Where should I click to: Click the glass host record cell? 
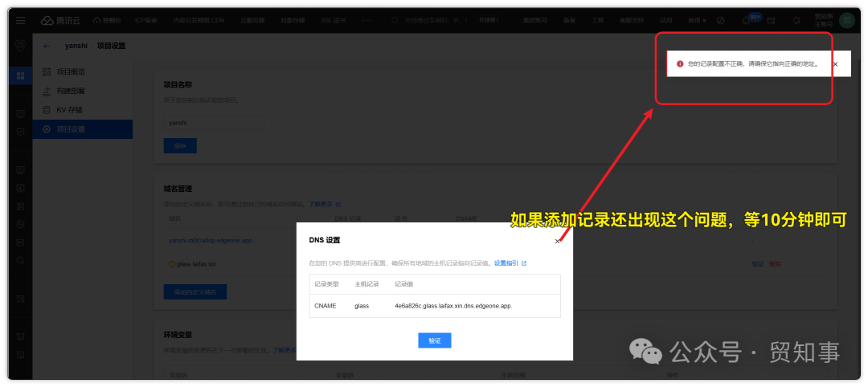point(362,306)
